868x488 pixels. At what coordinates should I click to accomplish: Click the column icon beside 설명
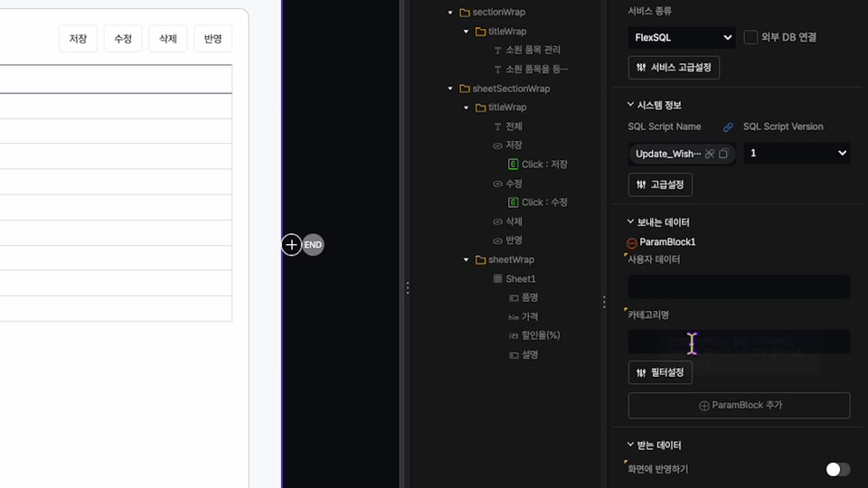pos(514,355)
